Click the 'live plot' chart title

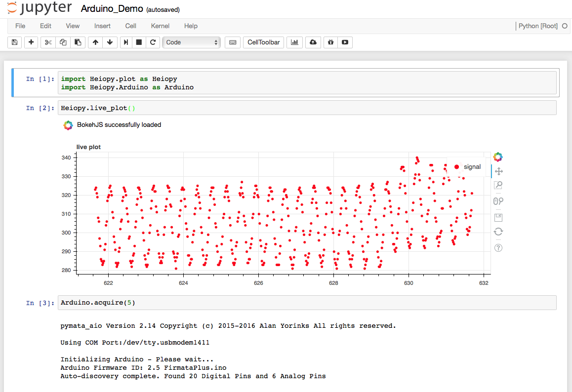click(88, 147)
